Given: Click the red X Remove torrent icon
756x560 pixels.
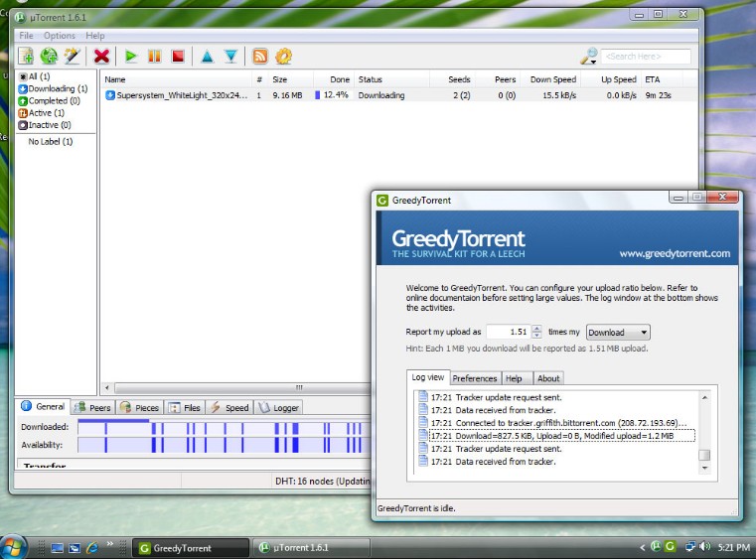Looking at the screenshot, I should click(x=101, y=57).
